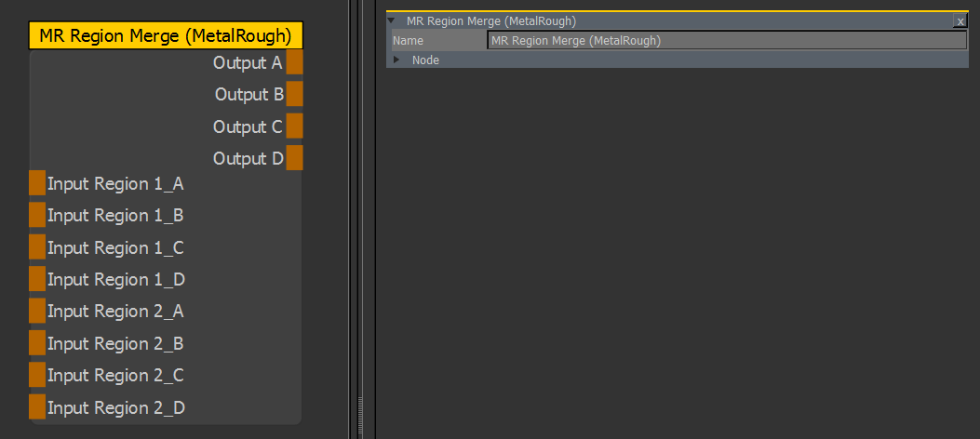Viewport: 980px width, 439px height.
Task: Click the Input Region 1_D label text
Action: coord(116,280)
